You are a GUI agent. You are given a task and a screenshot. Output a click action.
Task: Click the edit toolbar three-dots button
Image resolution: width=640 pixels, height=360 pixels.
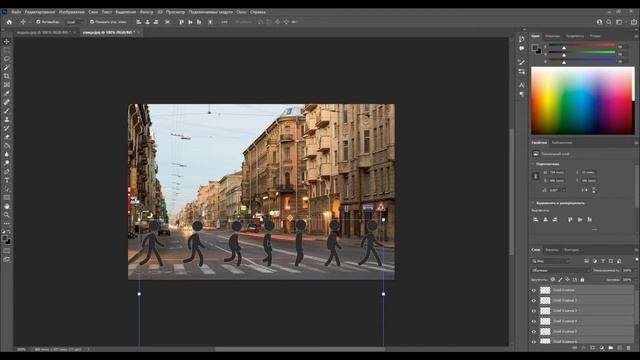click(x=7, y=224)
